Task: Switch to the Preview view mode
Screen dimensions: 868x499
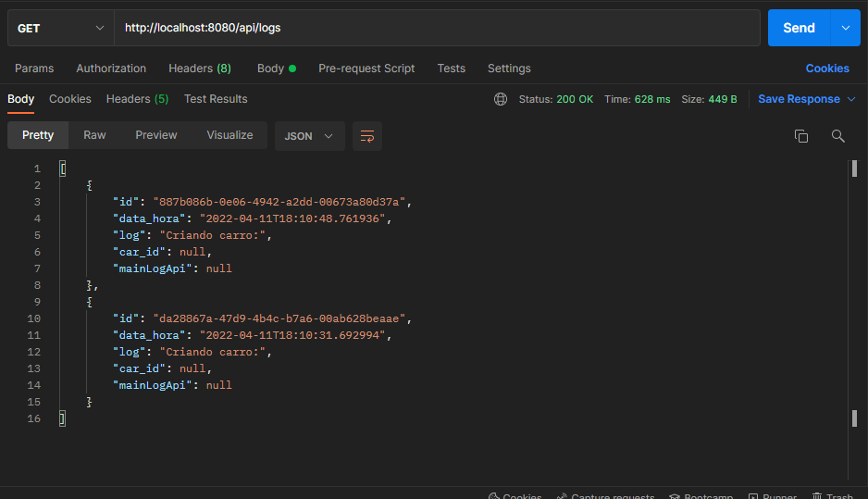Action: (x=156, y=135)
